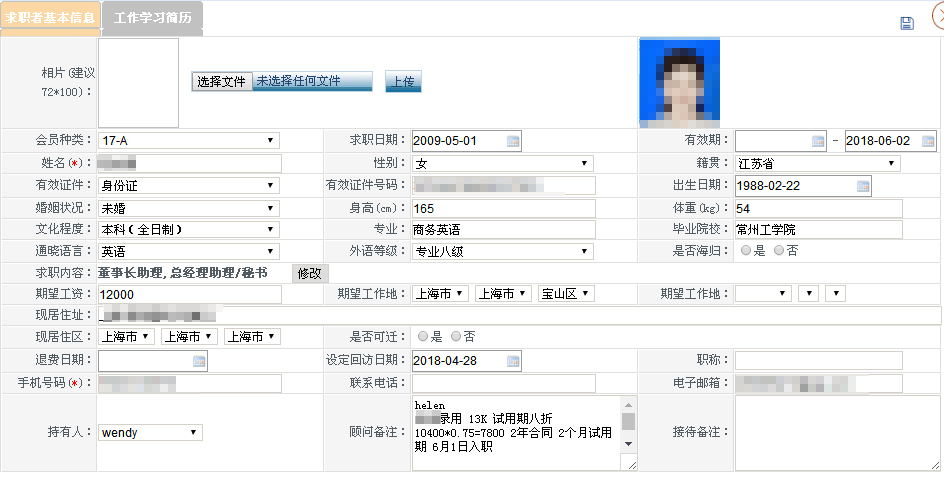
Task: Click the save floppy disk icon
Action: click(907, 23)
